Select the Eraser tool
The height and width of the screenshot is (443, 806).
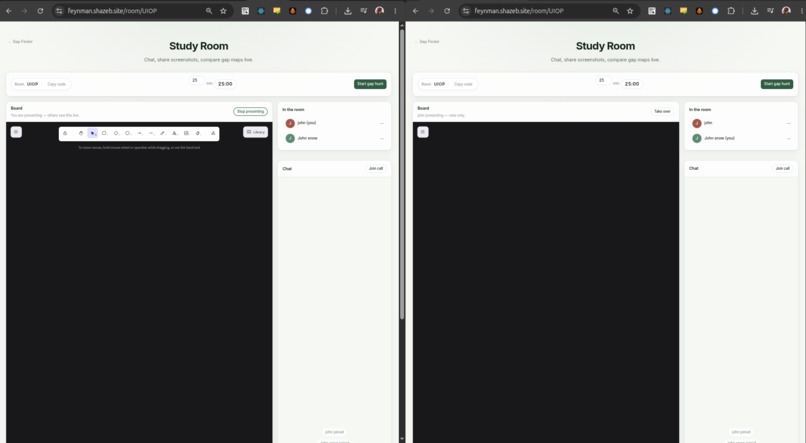198,133
